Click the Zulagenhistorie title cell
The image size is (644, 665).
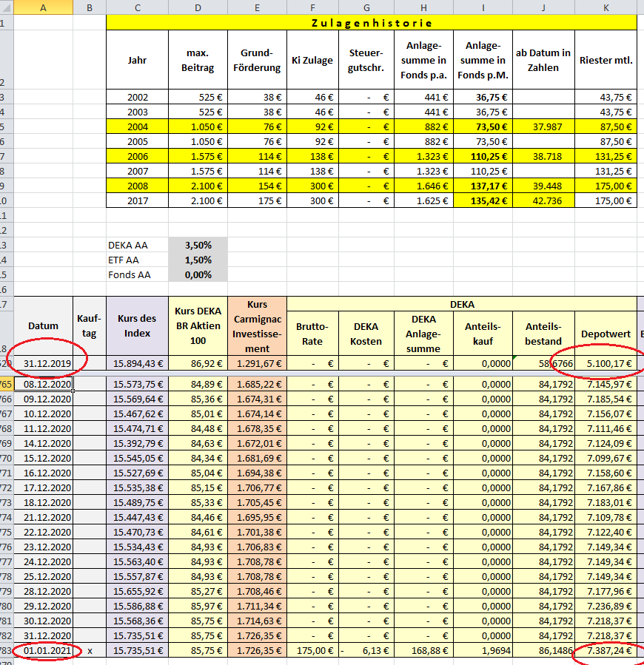(x=371, y=23)
